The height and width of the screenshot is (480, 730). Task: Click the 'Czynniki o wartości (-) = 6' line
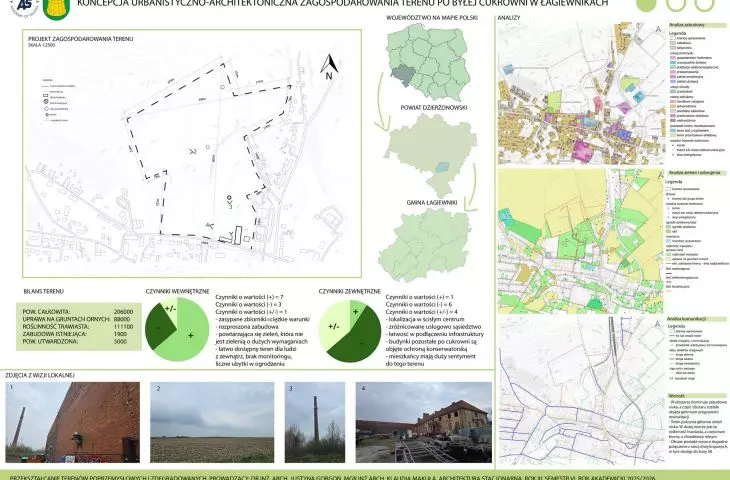(419, 304)
